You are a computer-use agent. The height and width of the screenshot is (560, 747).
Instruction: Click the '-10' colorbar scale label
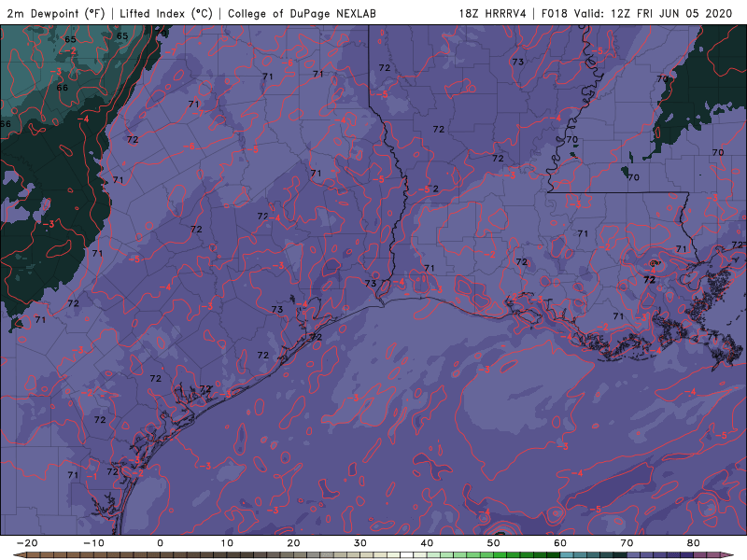click(93, 543)
